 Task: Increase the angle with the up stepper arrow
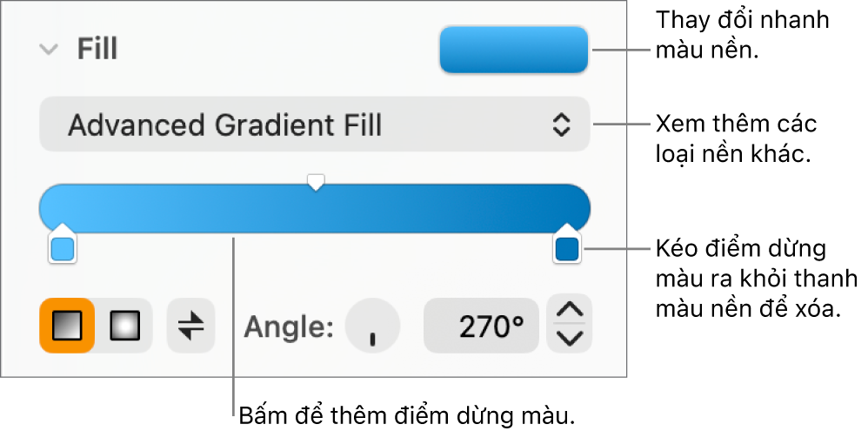click(570, 310)
